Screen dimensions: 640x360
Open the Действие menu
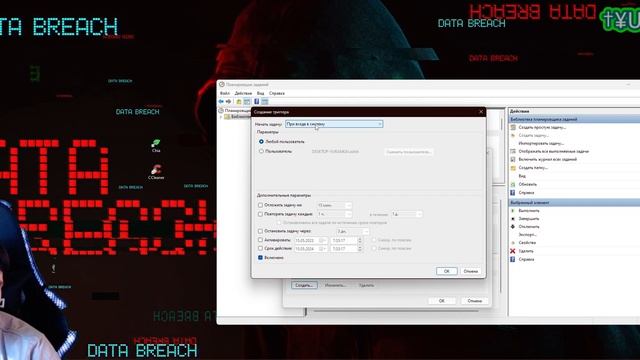243,93
